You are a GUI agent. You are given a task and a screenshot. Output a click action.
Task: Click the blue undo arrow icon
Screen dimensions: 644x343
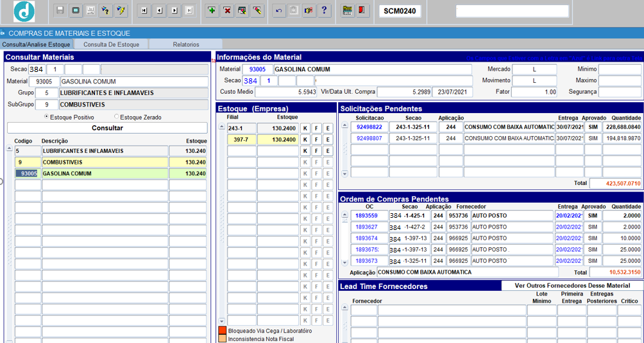coord(279,11)
